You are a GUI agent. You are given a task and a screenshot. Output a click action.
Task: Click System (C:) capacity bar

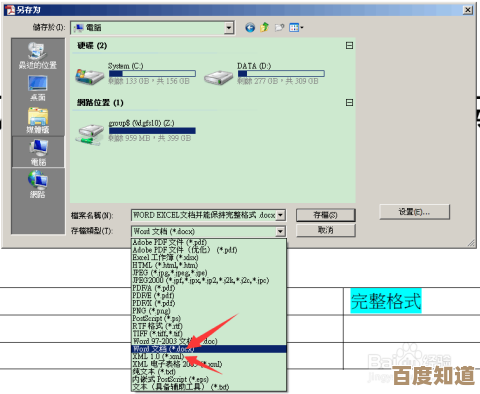pyautogui.click(x=152, y=73)
